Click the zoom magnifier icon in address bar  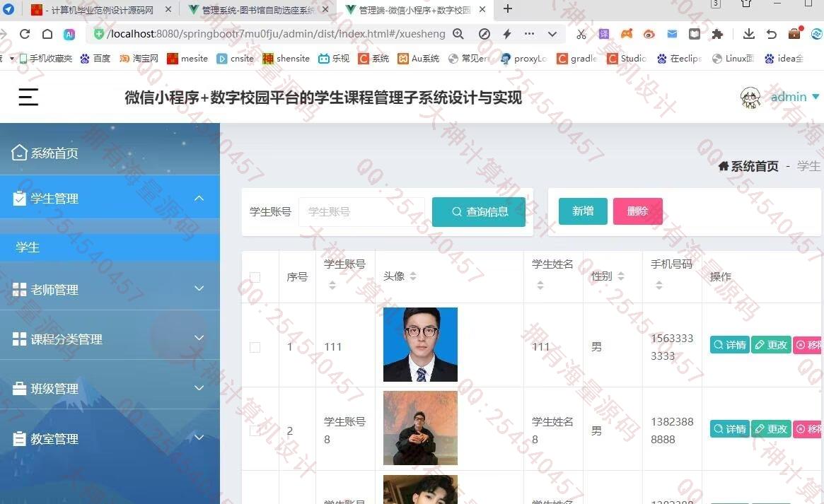(458, 34)
